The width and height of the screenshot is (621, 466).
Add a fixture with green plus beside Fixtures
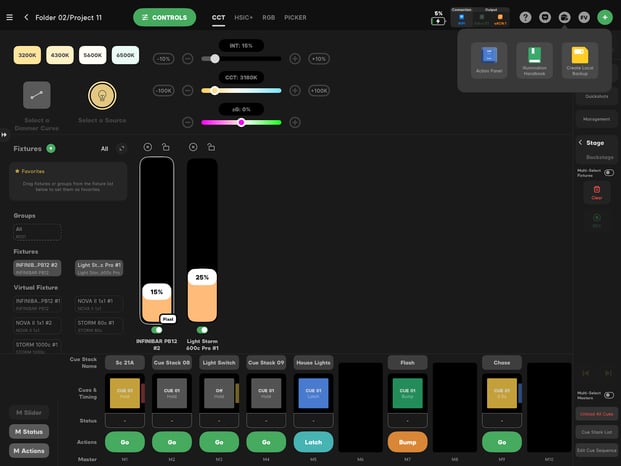[51, 148]
